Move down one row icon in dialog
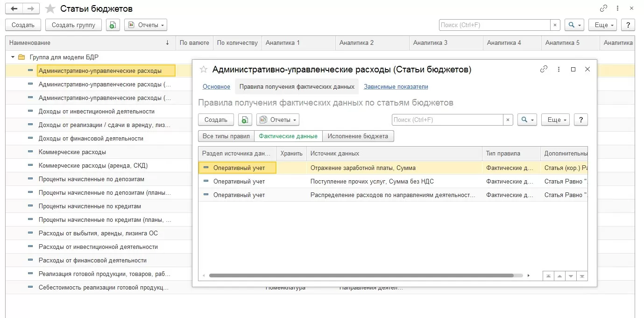644x318 pixels. click(x=571, y=276)
